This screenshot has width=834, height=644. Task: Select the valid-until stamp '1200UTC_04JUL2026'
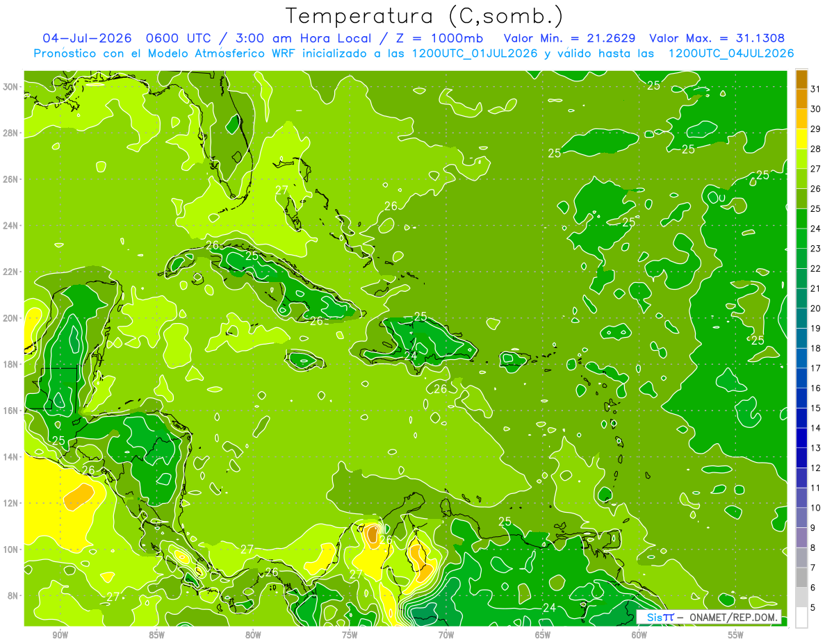click(731, 53)
